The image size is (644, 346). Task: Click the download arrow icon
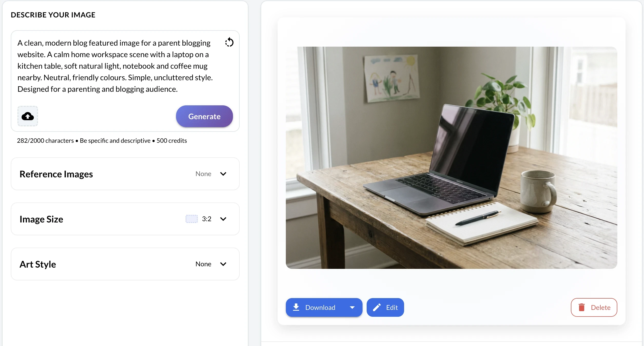coord(296,307)
